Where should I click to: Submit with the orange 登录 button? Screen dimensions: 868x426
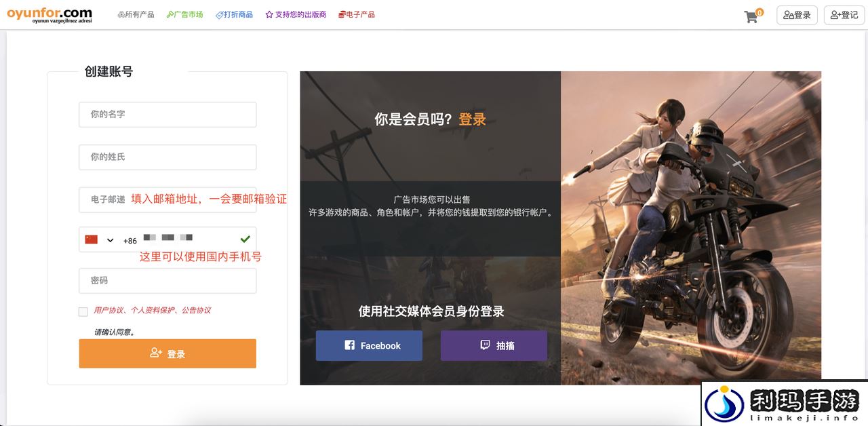coord(167,353)
